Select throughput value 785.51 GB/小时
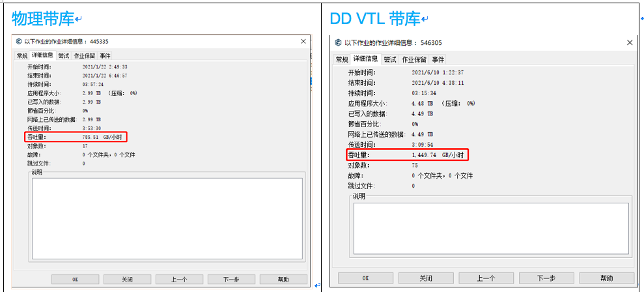Image resolution: width=644 pixels, height=292 pixels. pyautogui.click(x=102, y=137)
